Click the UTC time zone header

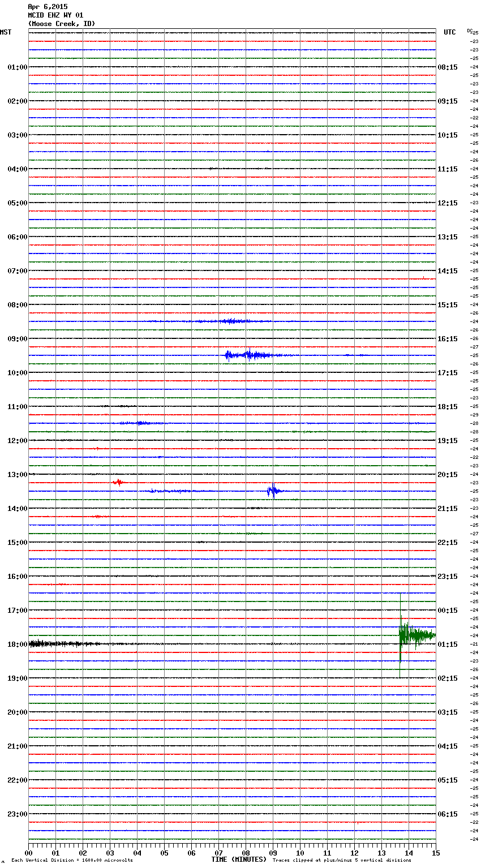[450, 32]
